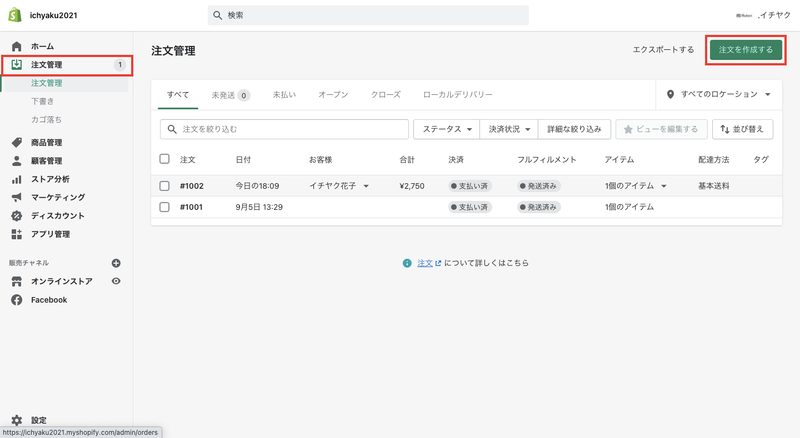Check the box for order #1001
Image resolution: width=800 pixels, height=438 pixels.
tap(164, 207)
